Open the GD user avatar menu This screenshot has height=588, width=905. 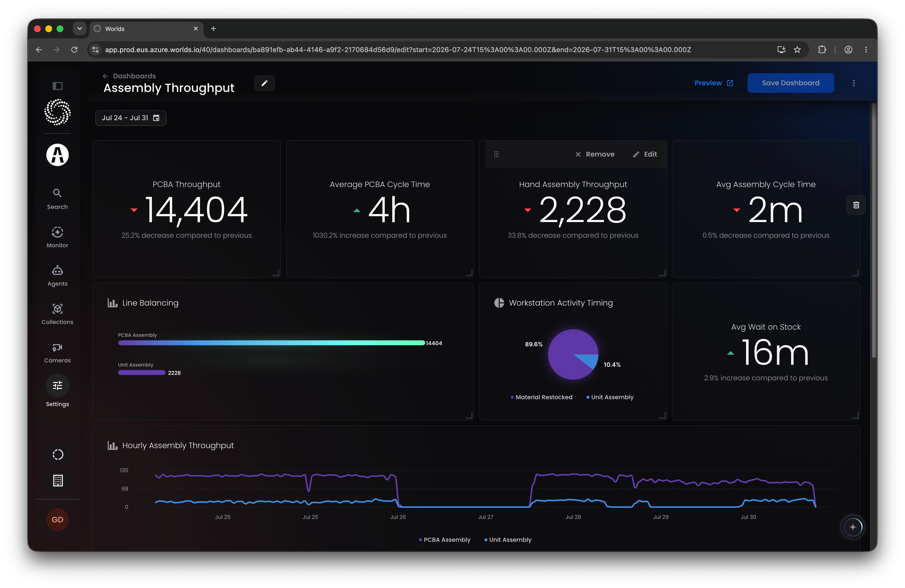pyautogui.click(x=57, y=520)
